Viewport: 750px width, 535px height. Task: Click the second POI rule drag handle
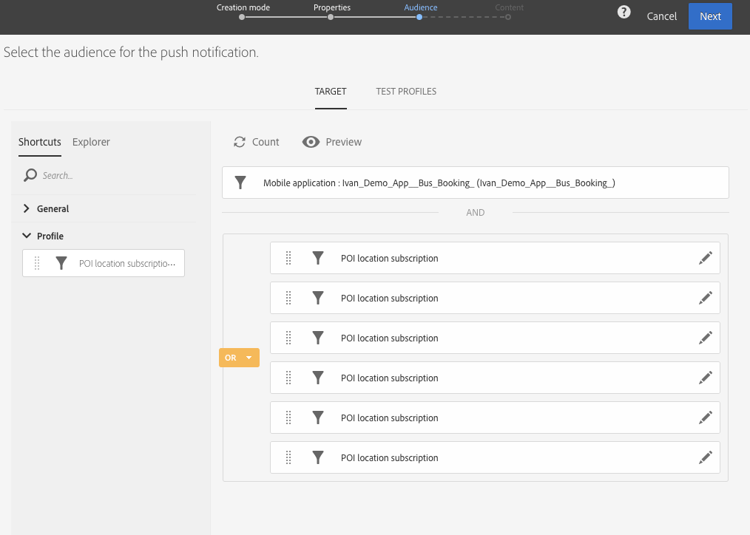288,298
